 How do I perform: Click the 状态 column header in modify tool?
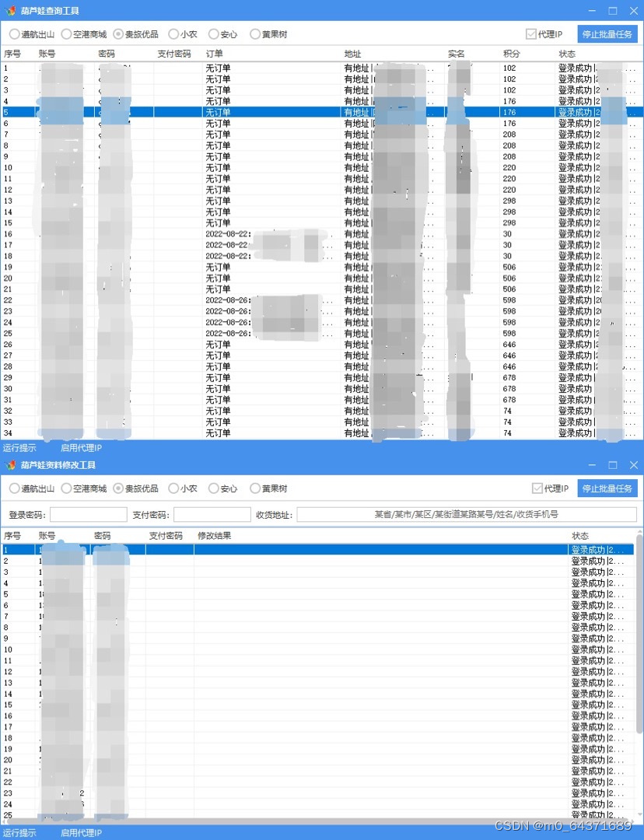coord(578,535)
